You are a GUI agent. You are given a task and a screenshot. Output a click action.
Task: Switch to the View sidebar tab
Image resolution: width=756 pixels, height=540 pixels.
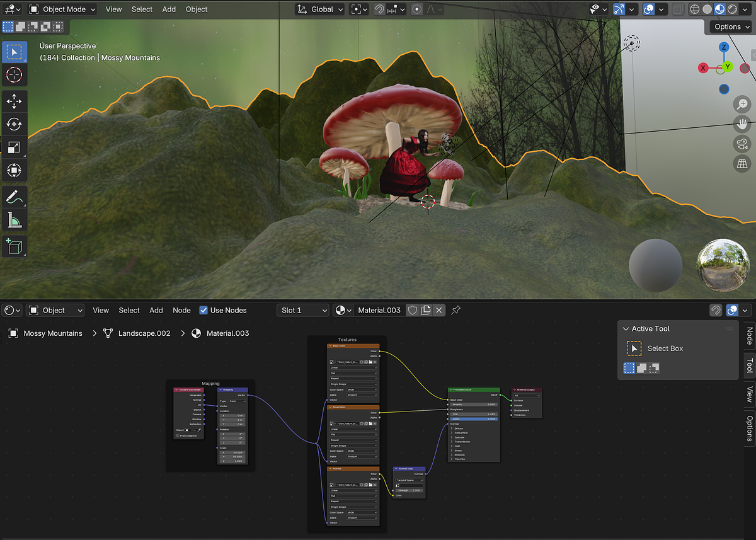click(x=749, y=394)
